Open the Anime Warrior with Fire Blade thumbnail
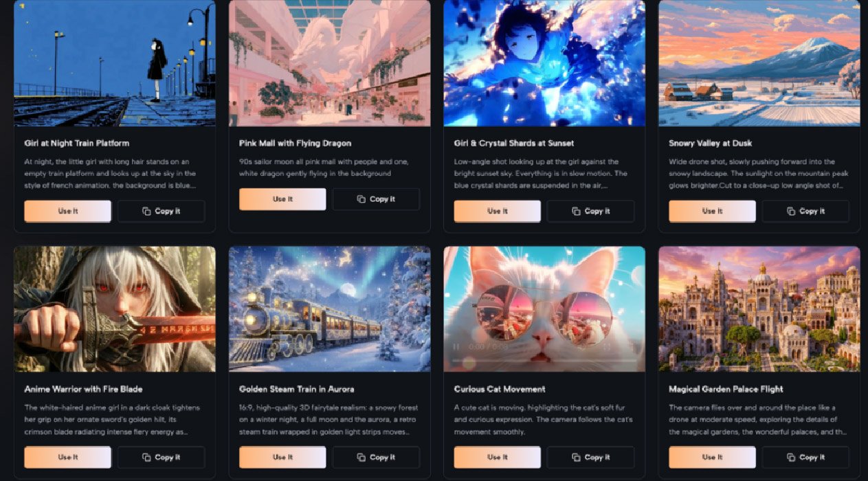 [x=115, y=309]
